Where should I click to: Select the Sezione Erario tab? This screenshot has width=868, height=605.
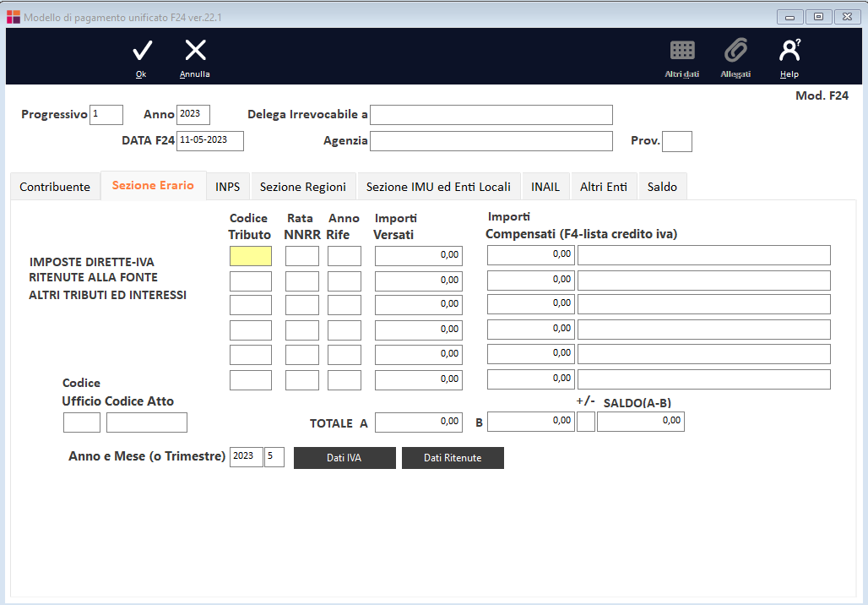pos(153,186)
